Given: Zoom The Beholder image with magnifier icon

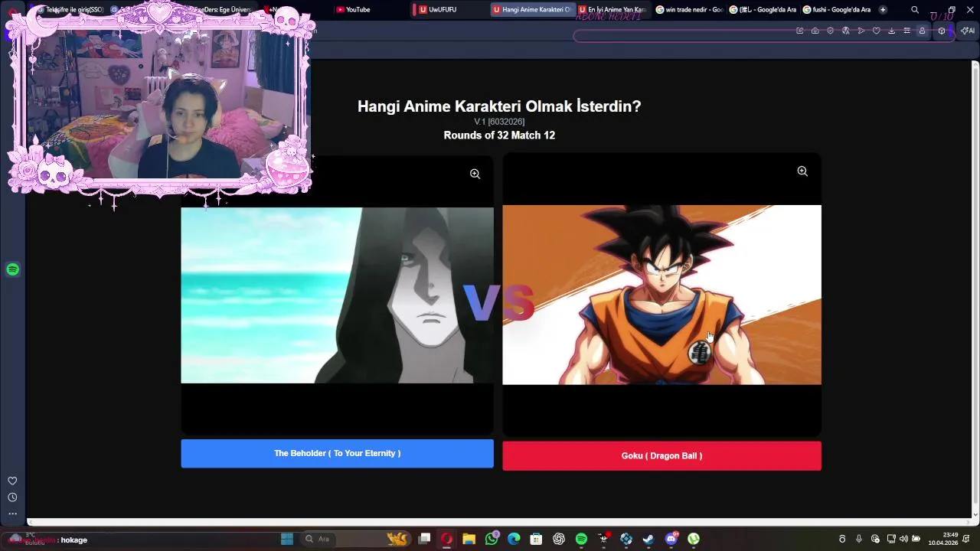Looking at the screenshot, I should [475, 174].
